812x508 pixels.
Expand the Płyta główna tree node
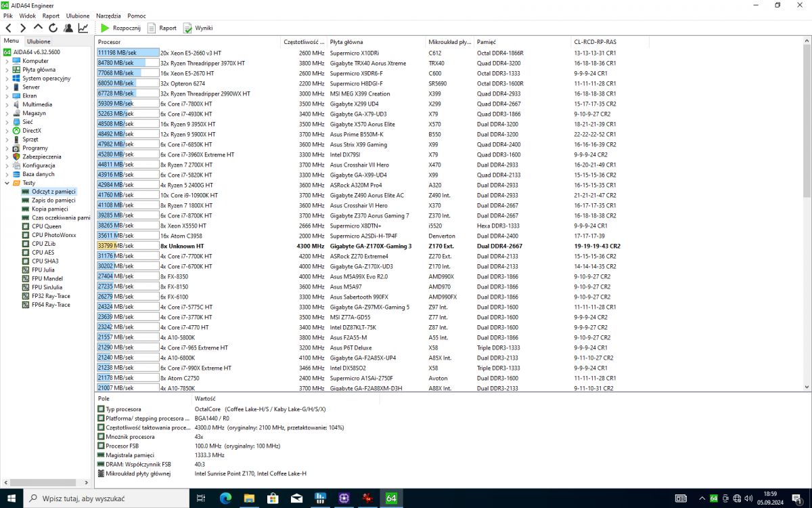7,70
